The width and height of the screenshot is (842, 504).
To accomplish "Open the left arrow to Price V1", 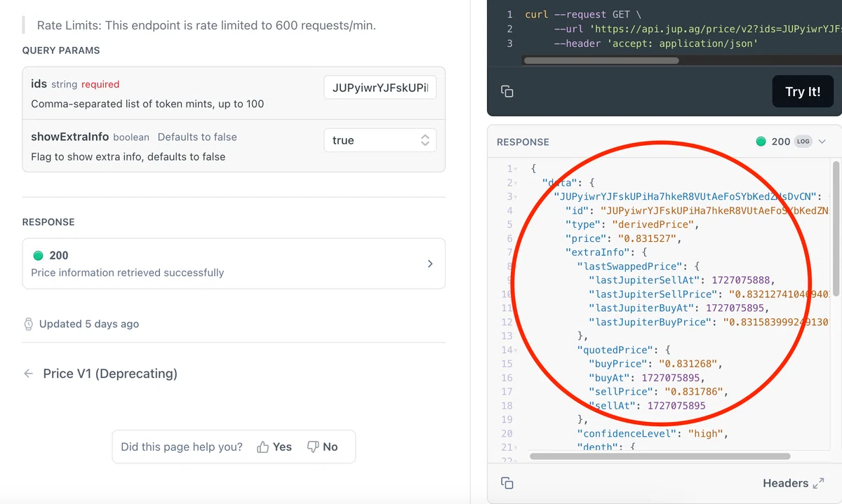I will point(29,374).
